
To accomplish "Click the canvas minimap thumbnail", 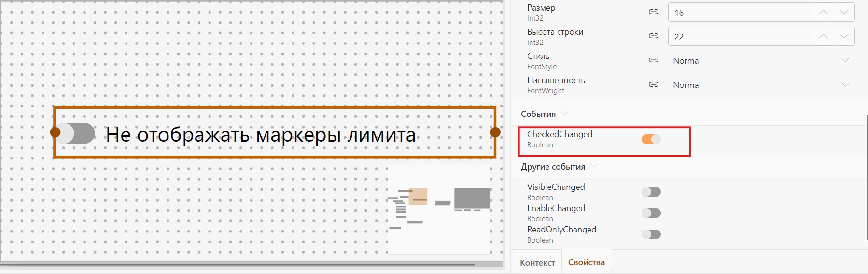I will pyautogui.click(x=439, y=209).
